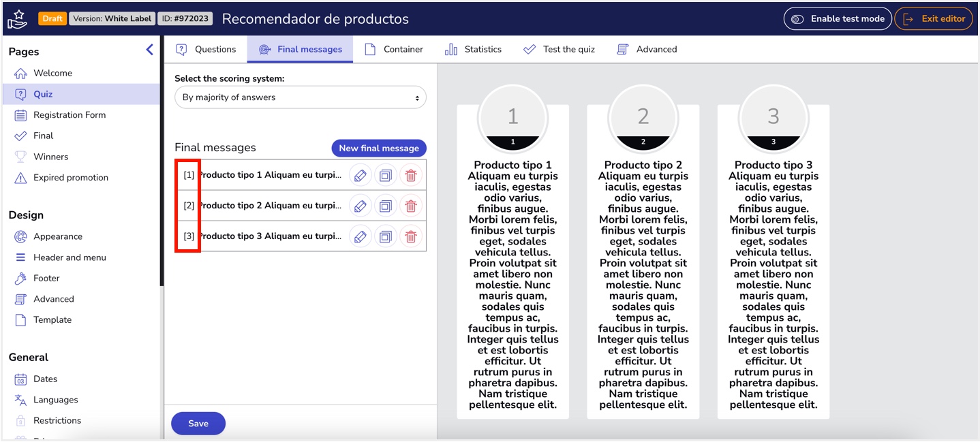980x442 pixels.
Task: Open the Test the quiz tab
Action: pos(559,48)
